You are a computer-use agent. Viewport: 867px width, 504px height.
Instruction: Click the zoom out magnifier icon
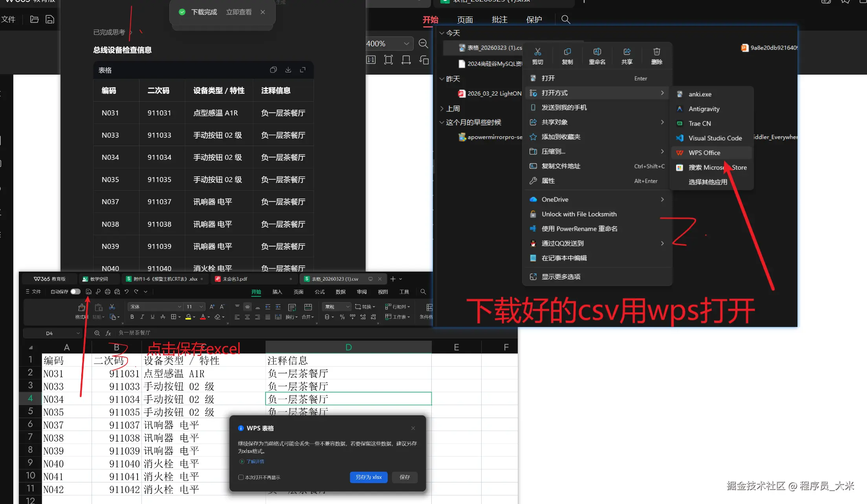(423, 44)
